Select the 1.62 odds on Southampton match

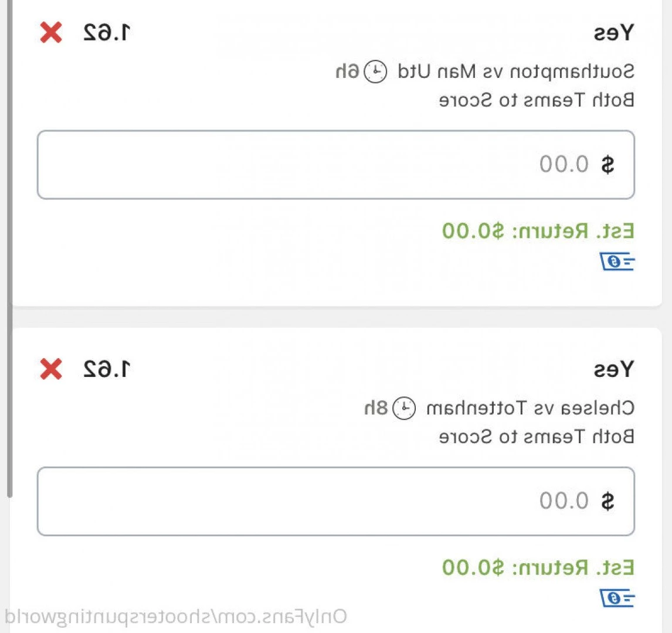click(x=107, y=33)
